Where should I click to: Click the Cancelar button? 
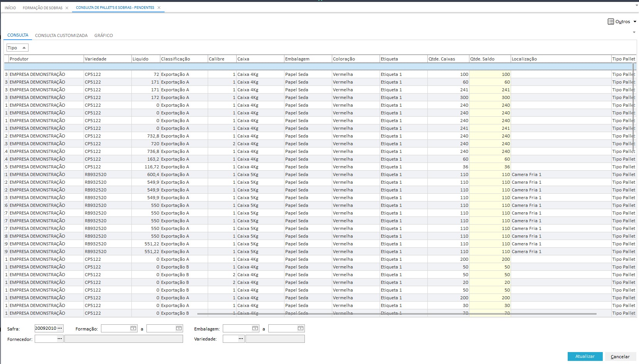(620, 357)
